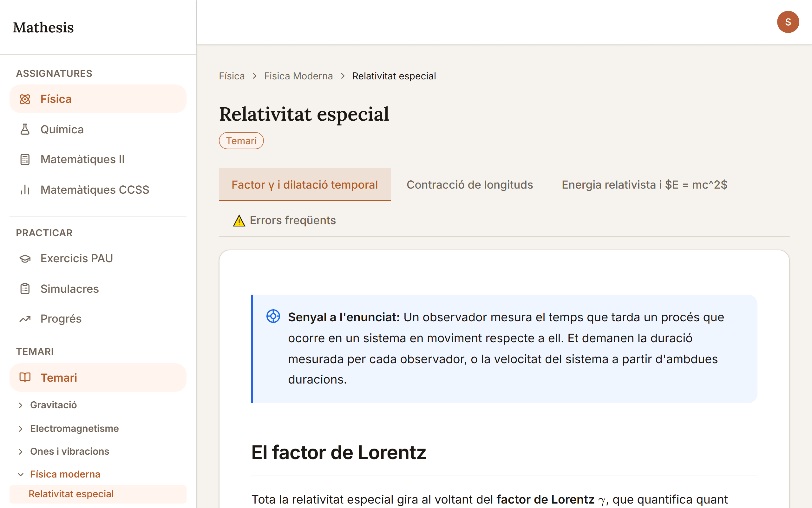812x508 pixels.
Task: Click the Relativitat especial page title
Action: tap(304, 114)
